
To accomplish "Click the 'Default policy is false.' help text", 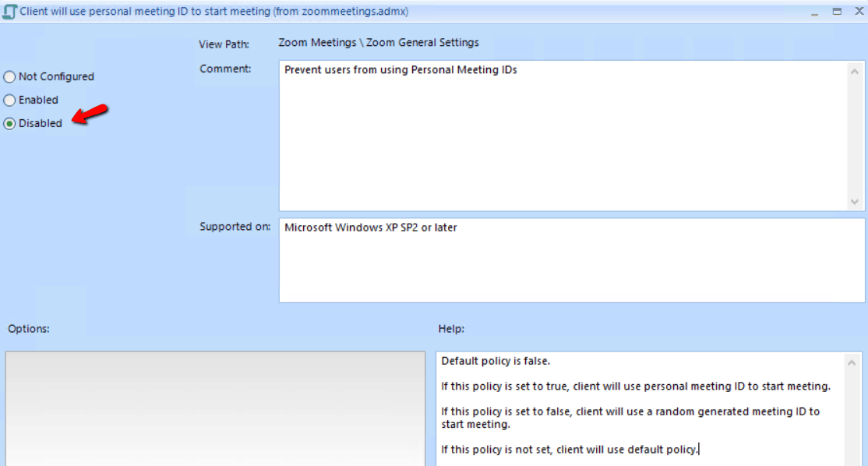I will coord(496,361).
